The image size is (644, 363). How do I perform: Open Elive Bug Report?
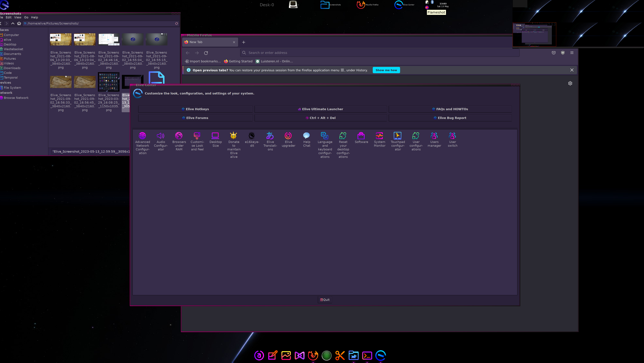tap(450, 118)
